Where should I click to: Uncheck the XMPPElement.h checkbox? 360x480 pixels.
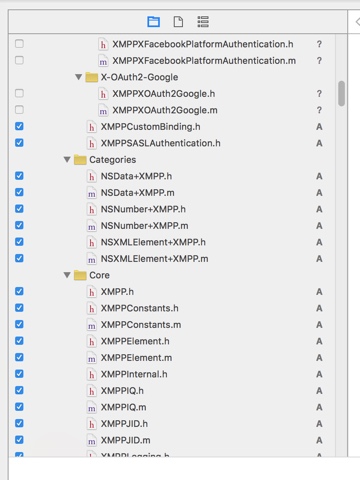[x=19, y=341]
